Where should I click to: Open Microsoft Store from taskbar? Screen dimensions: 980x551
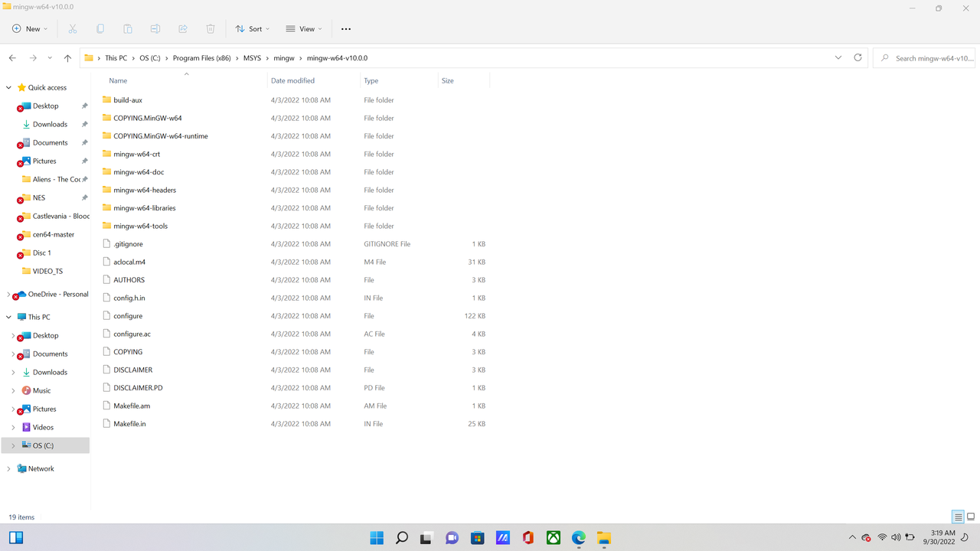pyautogui.click(x=477, y=538)
